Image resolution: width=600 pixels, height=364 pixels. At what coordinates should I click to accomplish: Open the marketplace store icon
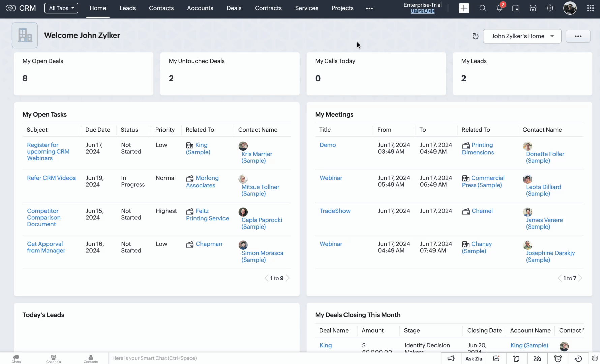(533, 8)
